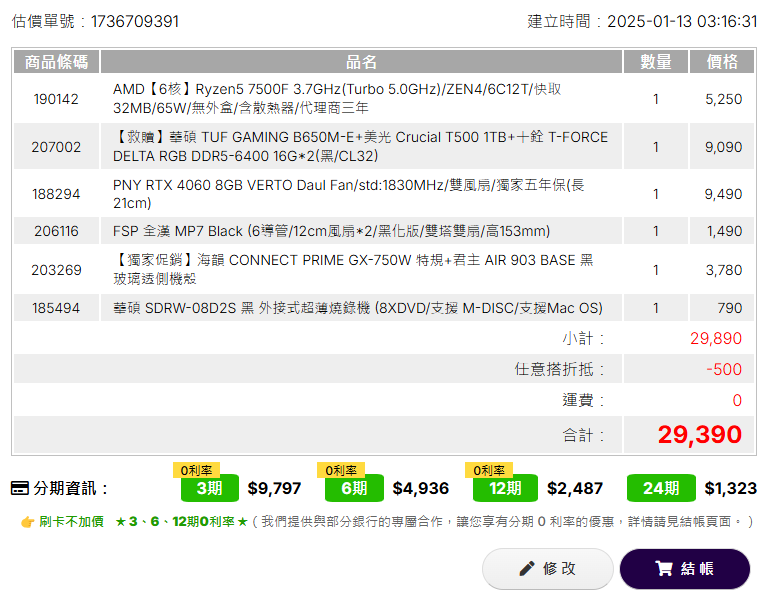Click the 0利率 tag above 3期
Viewport: 774px width, 606px height.
tap(196, 470)
